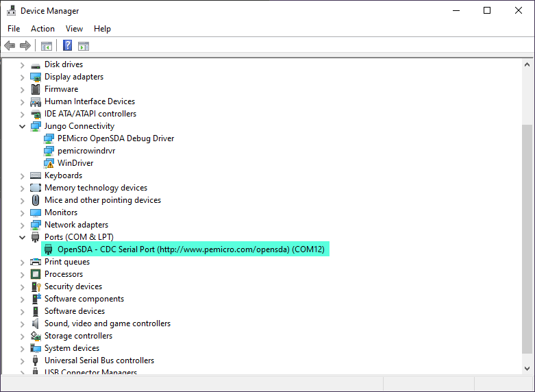Collapse the Jungo Connectivity node
The image size is (535, 392).
(x=22, y=126)
